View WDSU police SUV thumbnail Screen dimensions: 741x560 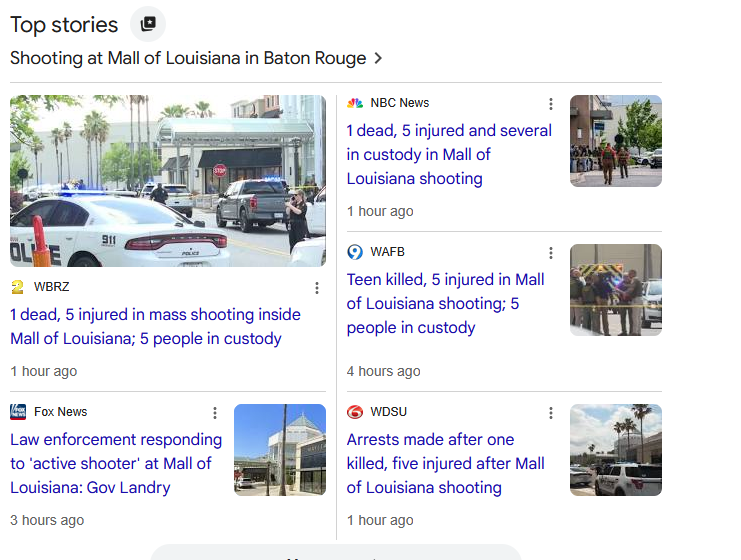click(x=616, y=449)
